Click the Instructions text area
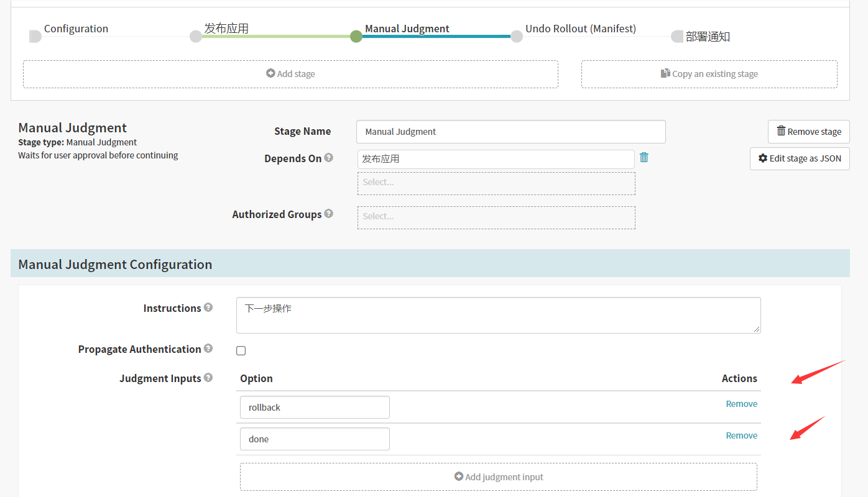This screenshot has width=868, height=497. (x=499, y=315)
